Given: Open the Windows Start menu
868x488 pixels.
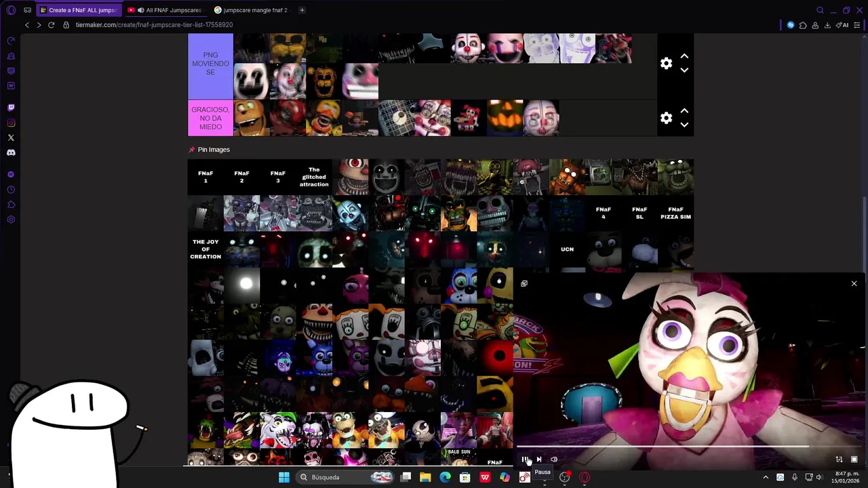Looking at the screenshot, I should 284,477.
